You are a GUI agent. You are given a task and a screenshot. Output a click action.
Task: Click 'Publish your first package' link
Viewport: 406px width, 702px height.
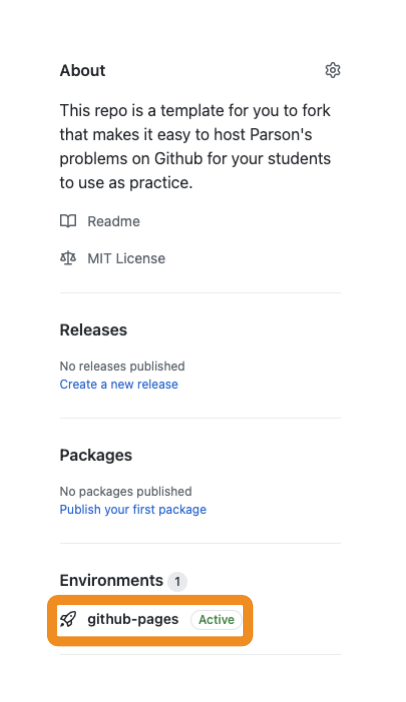click(133, 509)
